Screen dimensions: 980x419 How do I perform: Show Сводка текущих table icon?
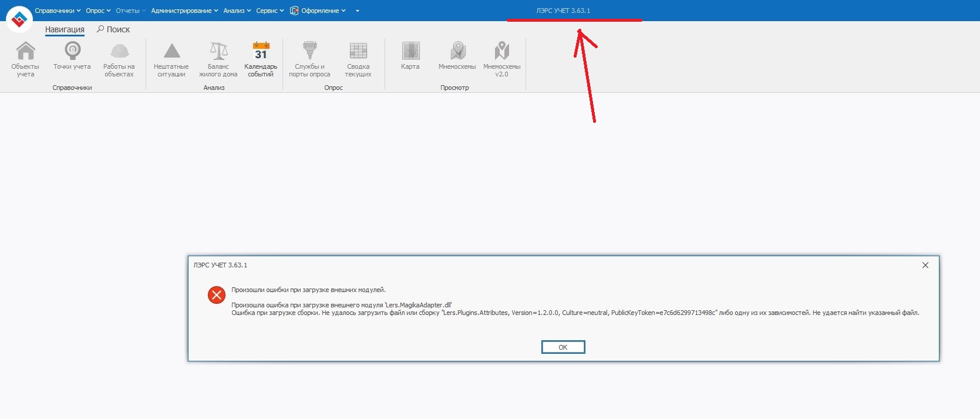tap(358, 52)
